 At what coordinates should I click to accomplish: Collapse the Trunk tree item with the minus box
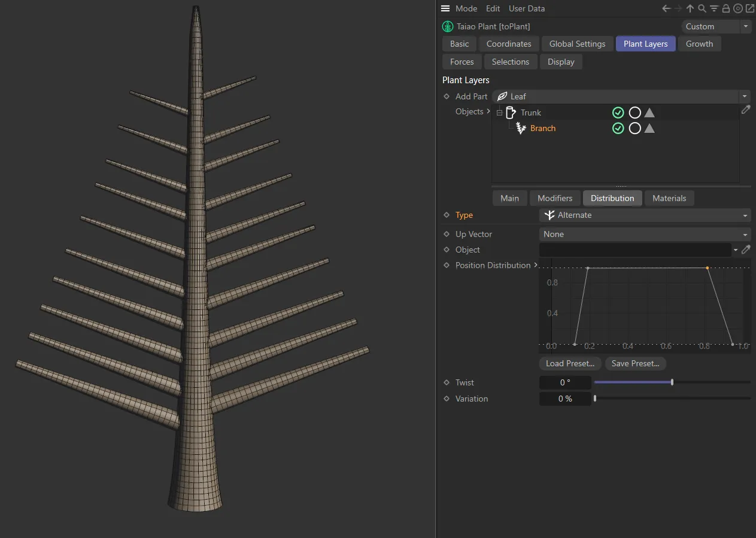(x=499, y=113)
